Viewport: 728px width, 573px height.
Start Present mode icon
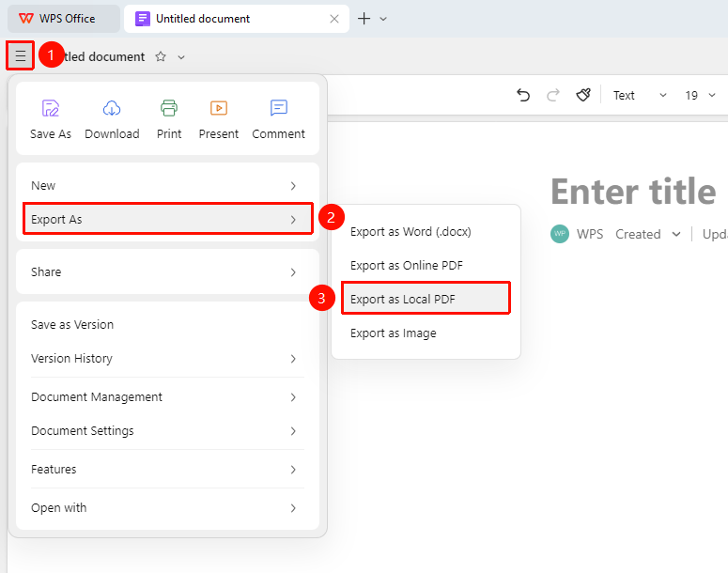point(219,108)
